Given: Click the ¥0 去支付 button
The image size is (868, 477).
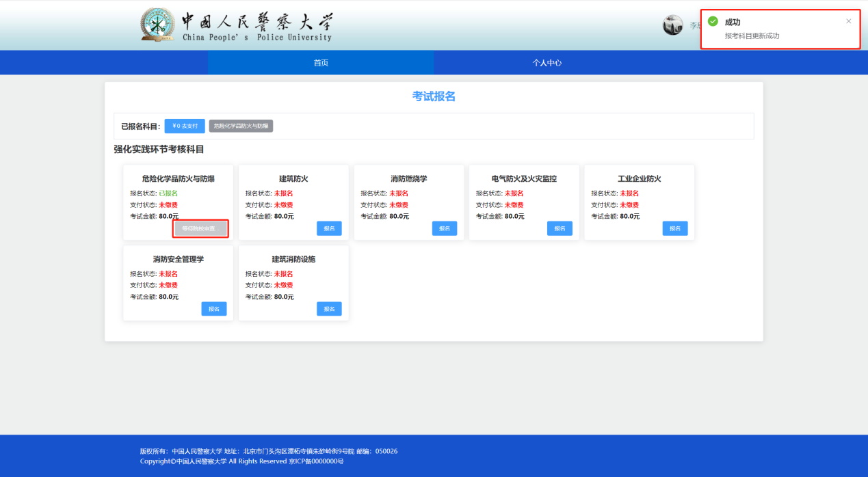Looking at the screenshot, I should [x=185, y=126].
